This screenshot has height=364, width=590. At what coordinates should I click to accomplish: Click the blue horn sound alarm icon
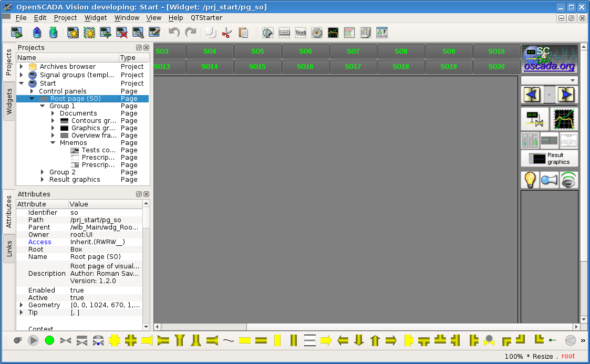tap(550, 180)
